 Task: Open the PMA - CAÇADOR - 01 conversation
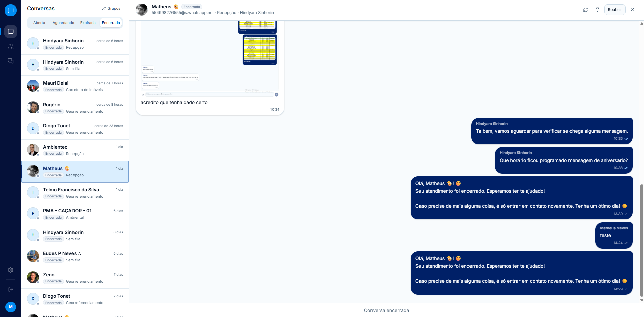75,214
